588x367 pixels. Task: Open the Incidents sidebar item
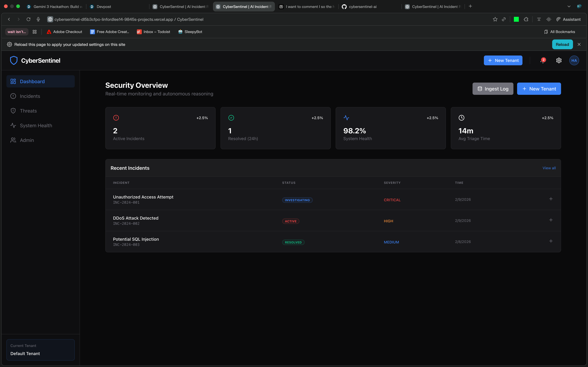click(30, 96)
